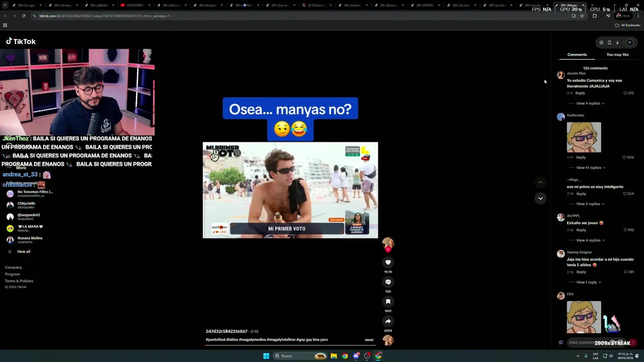Open followed account Roxana Molina

25,240
